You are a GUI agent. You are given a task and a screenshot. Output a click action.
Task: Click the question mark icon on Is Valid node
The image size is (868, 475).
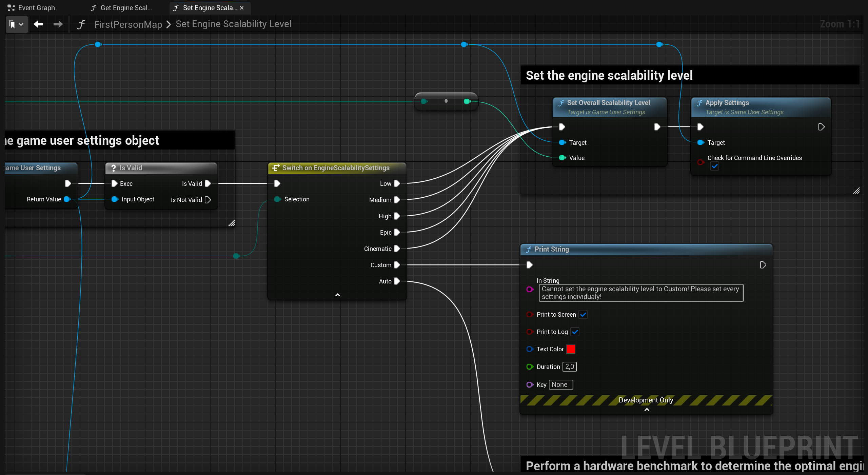click(x=113, y=167)
